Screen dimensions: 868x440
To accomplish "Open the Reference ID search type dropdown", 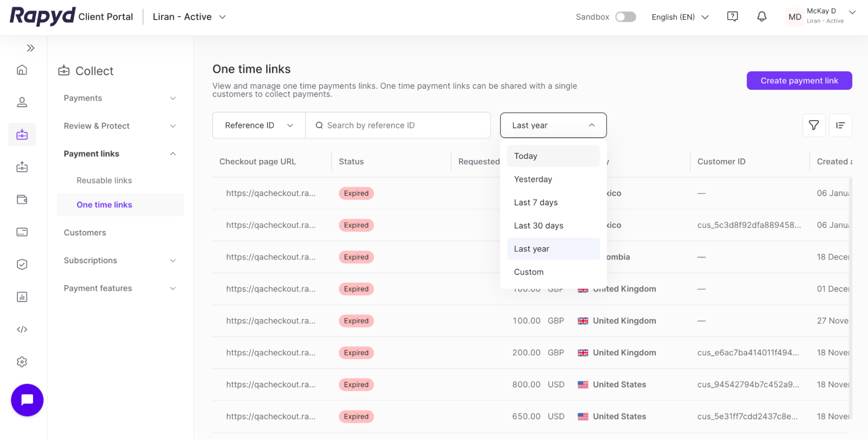I will 258,125.
